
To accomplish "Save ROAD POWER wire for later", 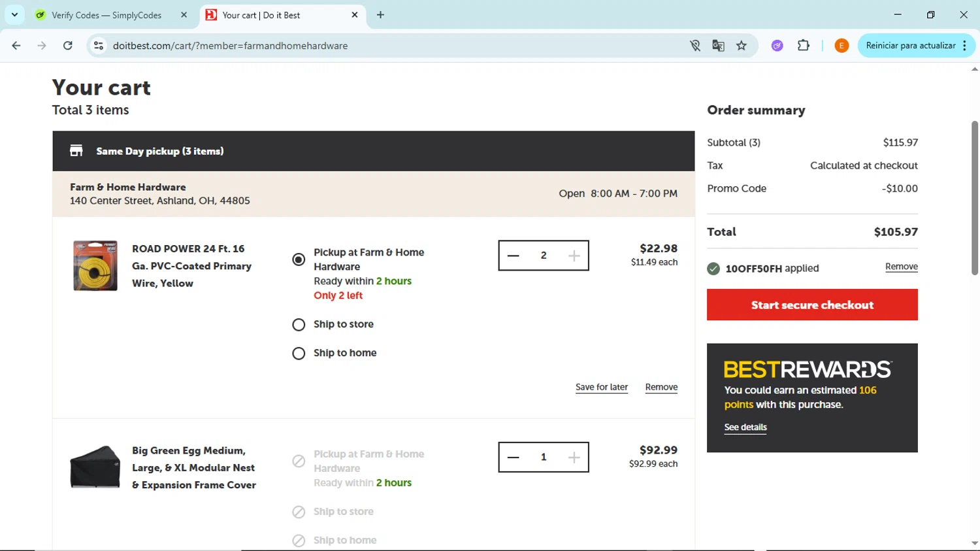I will click(602, 387).
